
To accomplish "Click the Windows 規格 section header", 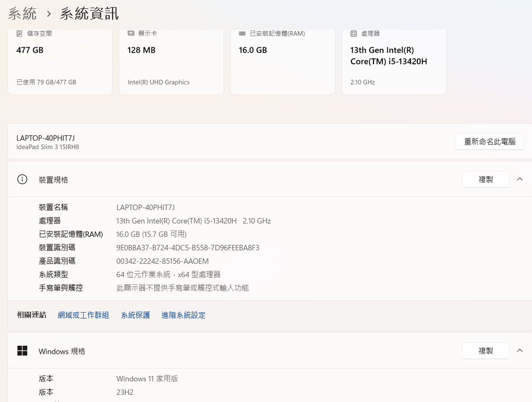I will (270, 351).
